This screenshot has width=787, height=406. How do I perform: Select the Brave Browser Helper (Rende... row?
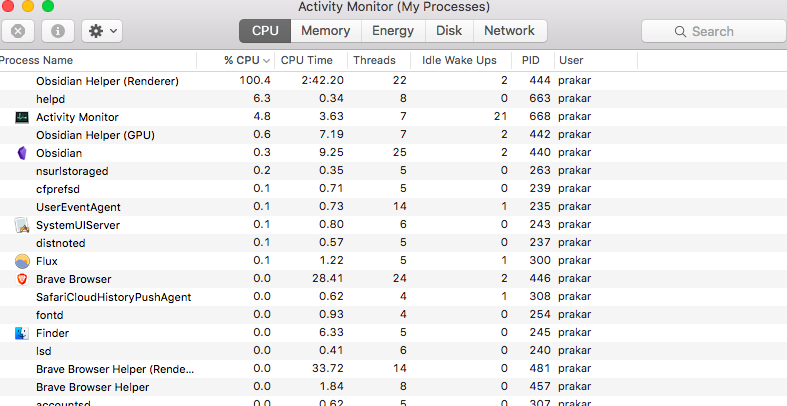click(x=394, y=369)
